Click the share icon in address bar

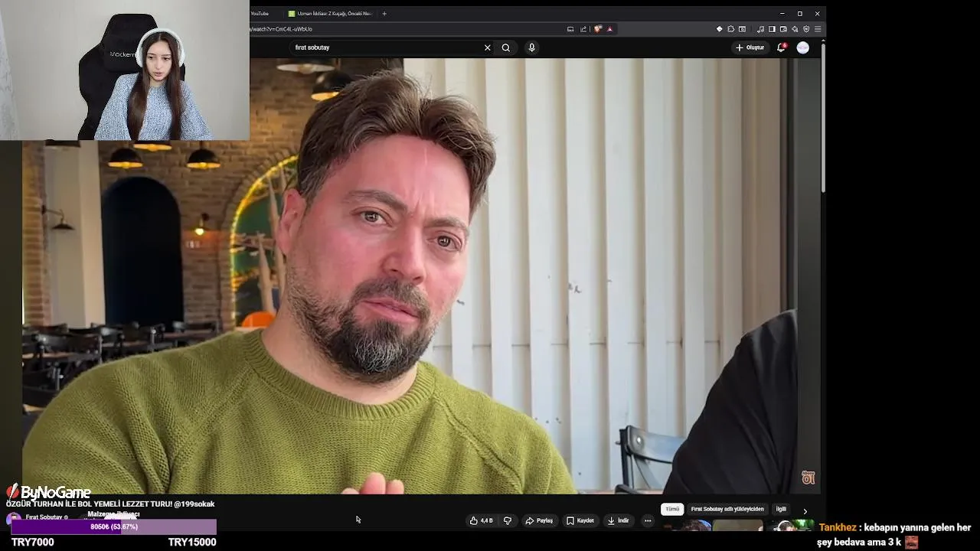pyautogui.click(x=583, y=29)
